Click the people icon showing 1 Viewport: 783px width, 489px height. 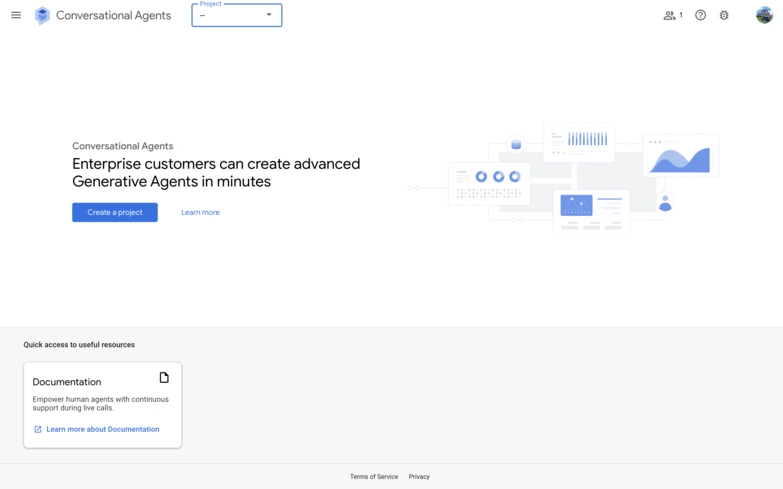click(673, 15)
